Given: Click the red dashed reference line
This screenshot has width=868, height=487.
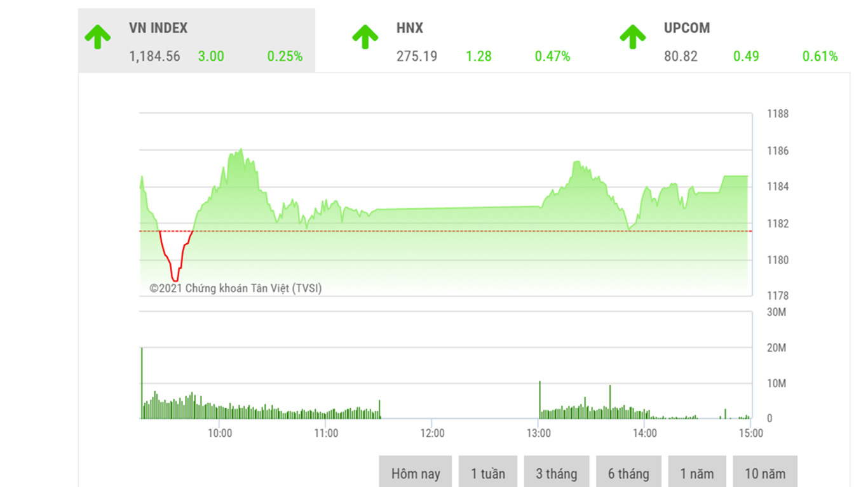Looking at the screenshot, I should pyautogui.click(x=445, y=231).
